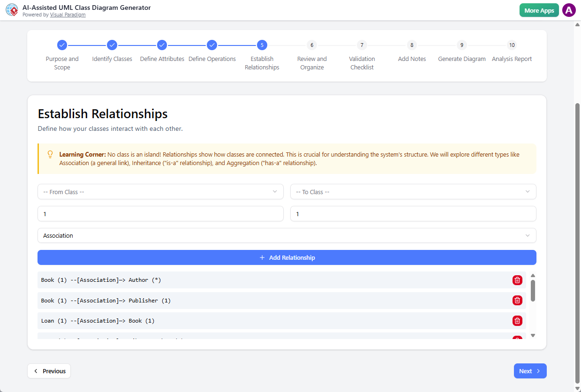Image resolution: width=581 pixels, height=392 pixels.
Task: Go to completed step Define Operations
Action: (212, 45)
